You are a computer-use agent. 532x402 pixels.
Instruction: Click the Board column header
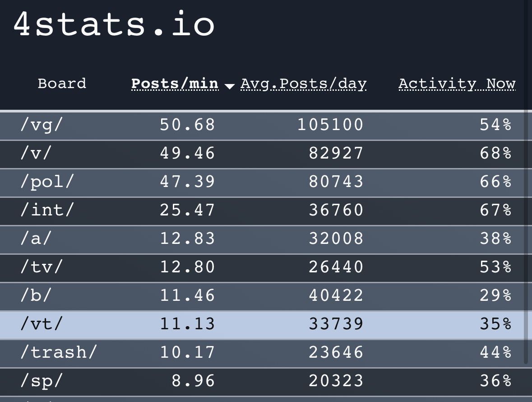pos(62,84)
